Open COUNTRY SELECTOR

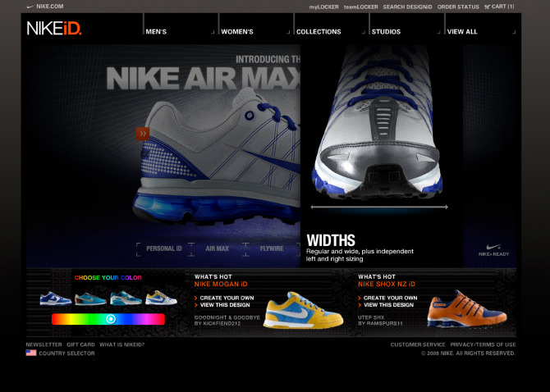coord(66,353)
